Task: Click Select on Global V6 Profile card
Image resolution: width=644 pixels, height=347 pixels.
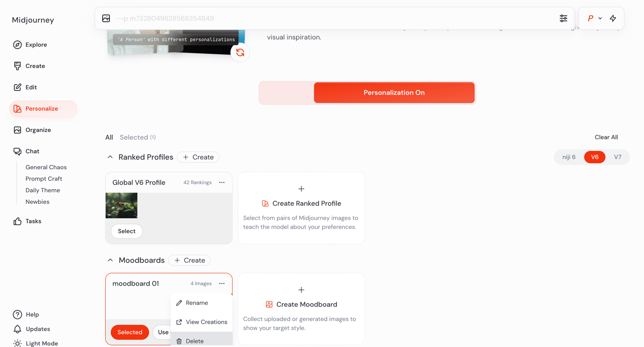Action: point(127,231)
